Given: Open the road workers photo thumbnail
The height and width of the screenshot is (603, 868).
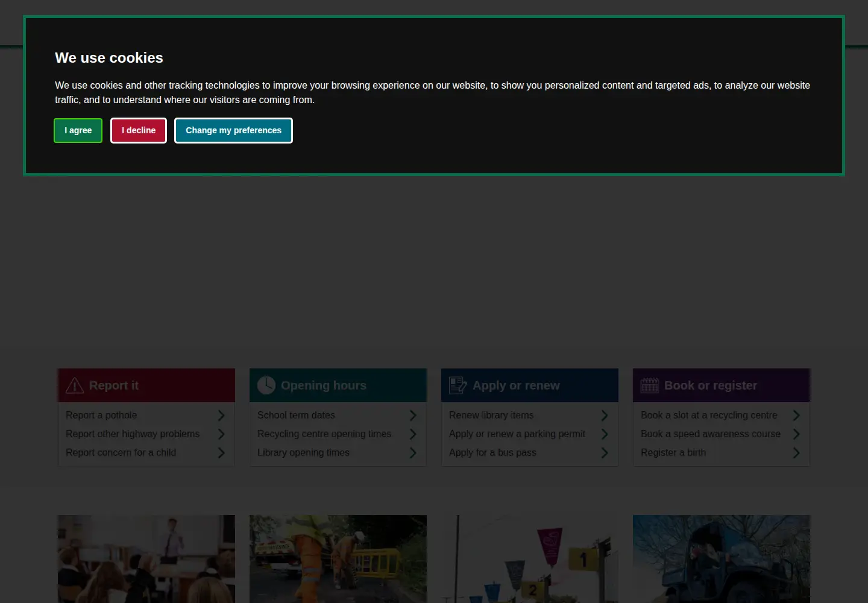Looking at the screenshot, I should click(x=338, y=559).
